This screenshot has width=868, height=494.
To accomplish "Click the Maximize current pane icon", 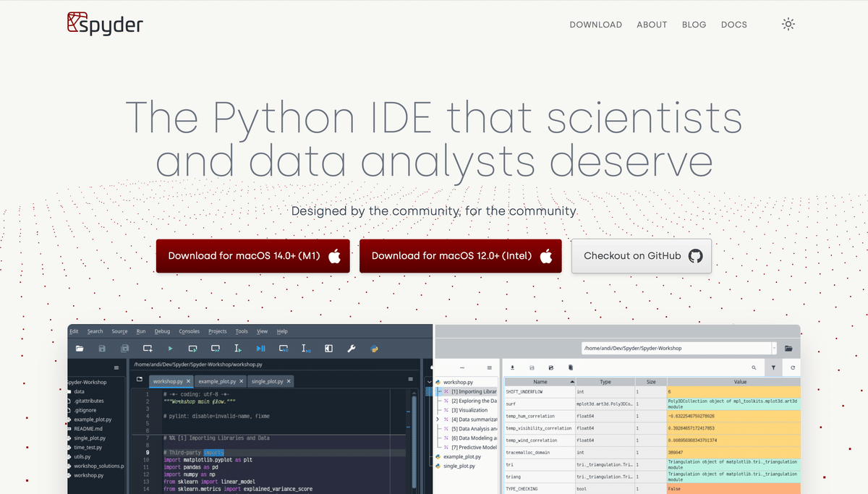I will [x=328, y=349].
